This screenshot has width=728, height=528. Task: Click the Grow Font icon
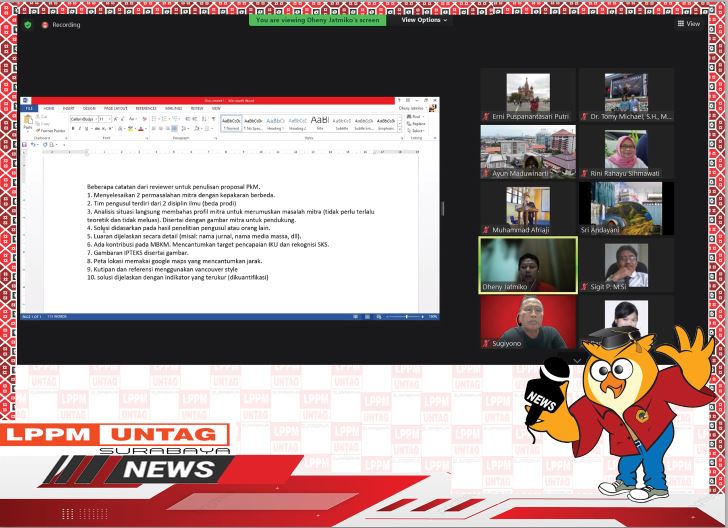(116, 119)
